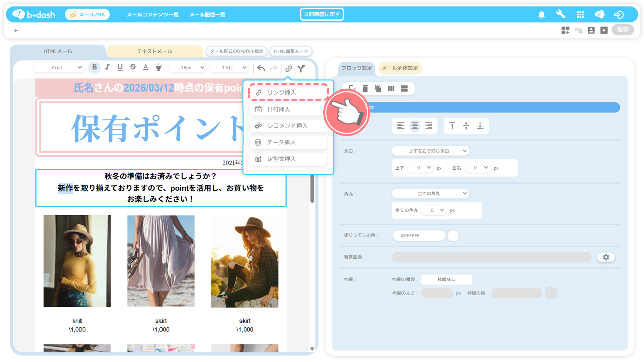Open the wrench settings icon
Screen dimensions: 644x362
click(560, 15)
